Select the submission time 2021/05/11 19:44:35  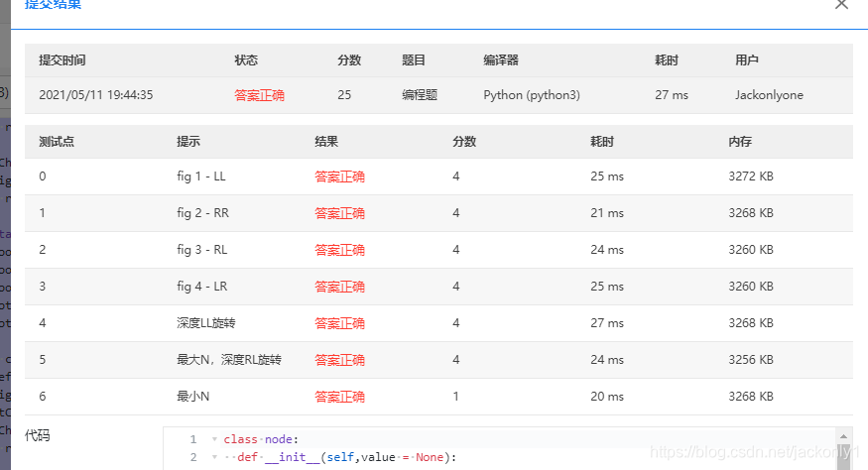point(96,94)
